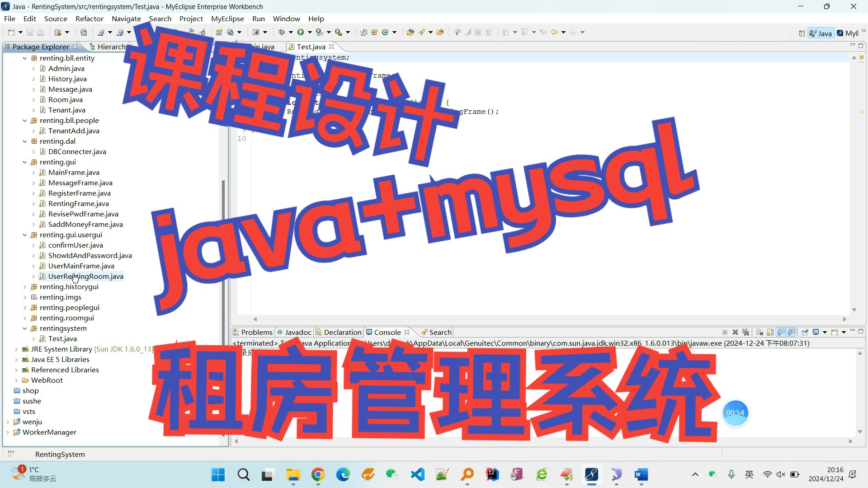Open Visual Studio Code from taskbar
868x488 pixels.
tap(418, 474)
